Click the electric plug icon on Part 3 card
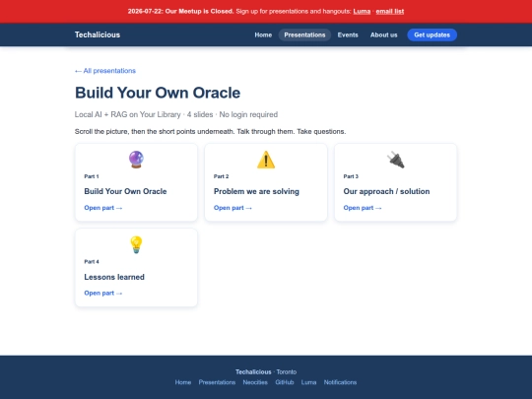The height and width of the screenshot is (399, 532). pyautogui.click(x=396, y=160)
